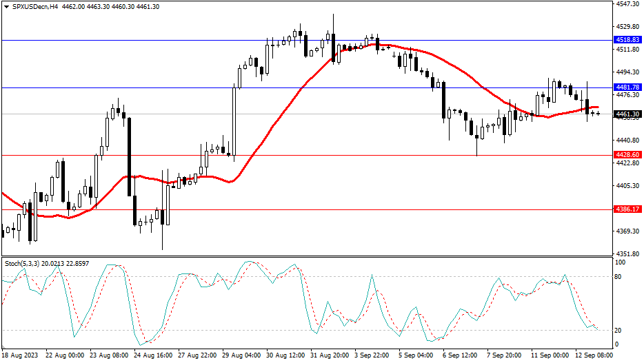Click the 4547.30 price axis label

pyautogui.click(x=627, y=4)
